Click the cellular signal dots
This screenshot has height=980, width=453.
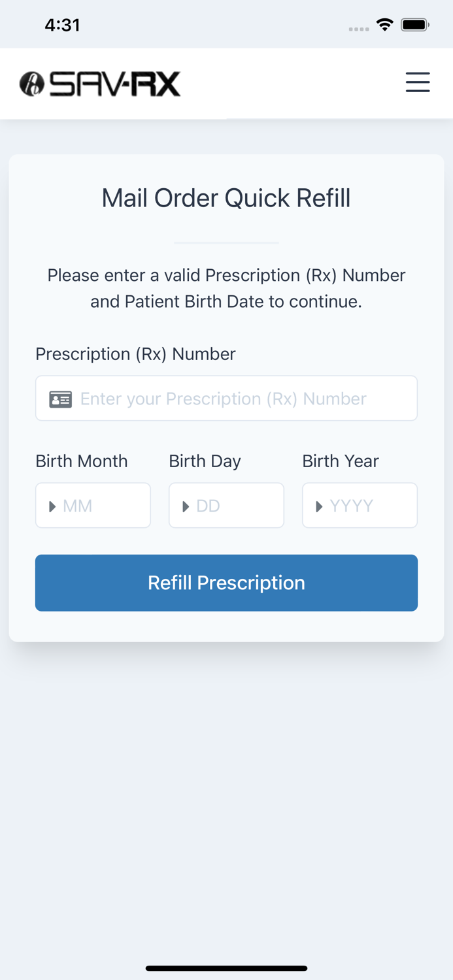point(359,29)
